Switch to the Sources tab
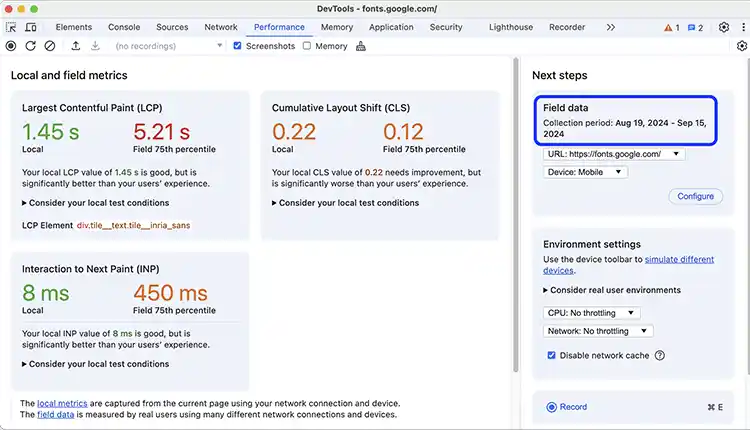The width and height of the screenshot is (750, 430). coord(172,27)
